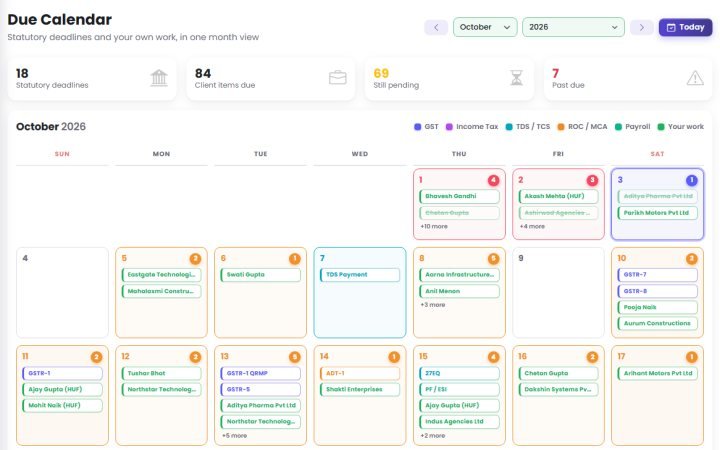
Task: Expand +4 more on October 2
Action: [532, 226]
